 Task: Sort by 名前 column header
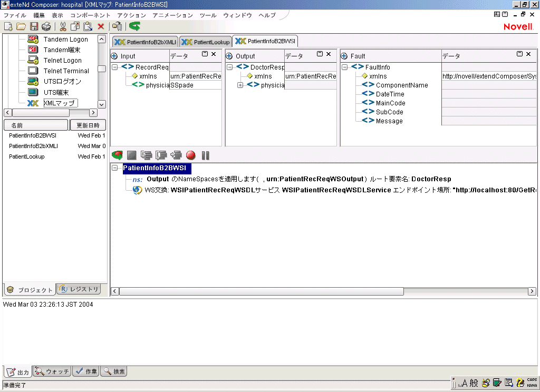tap(36, 125)
